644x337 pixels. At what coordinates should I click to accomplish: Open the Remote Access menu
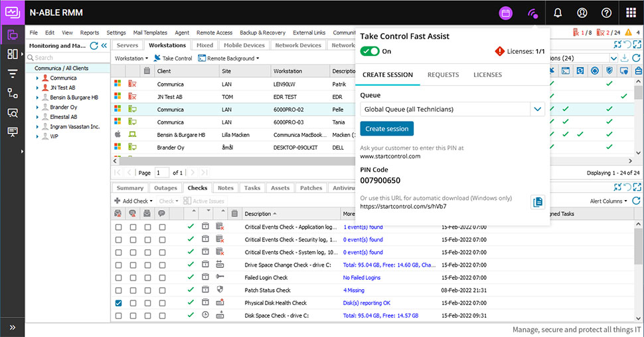(x=214, y=33)
